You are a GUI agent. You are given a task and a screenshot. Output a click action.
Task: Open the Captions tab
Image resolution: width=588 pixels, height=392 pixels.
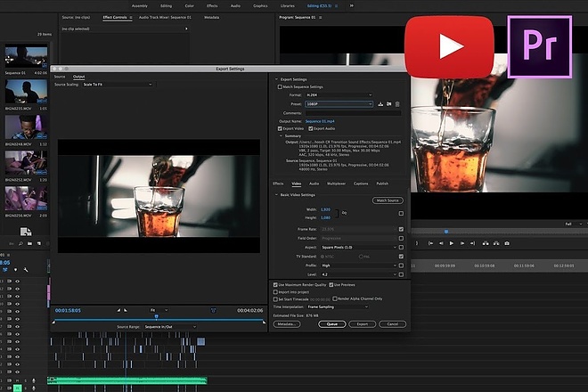[x=361, y=184]
